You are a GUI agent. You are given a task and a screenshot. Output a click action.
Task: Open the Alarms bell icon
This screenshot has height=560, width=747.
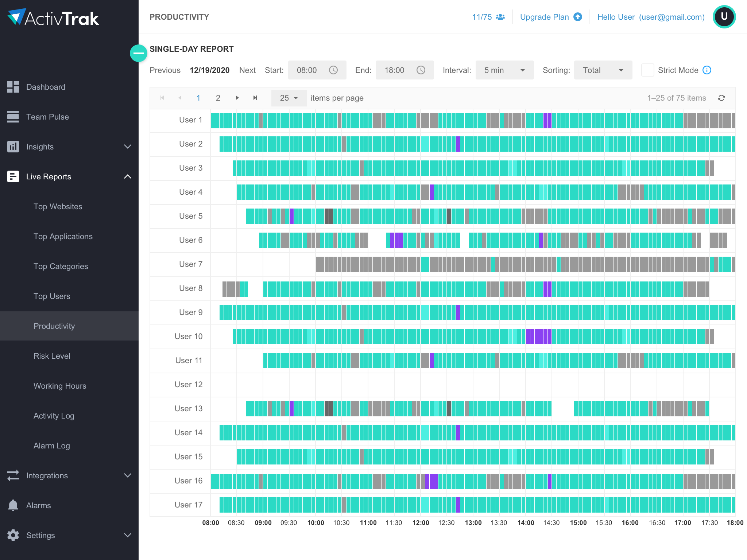pyautogui.click(x=12, y=505)
